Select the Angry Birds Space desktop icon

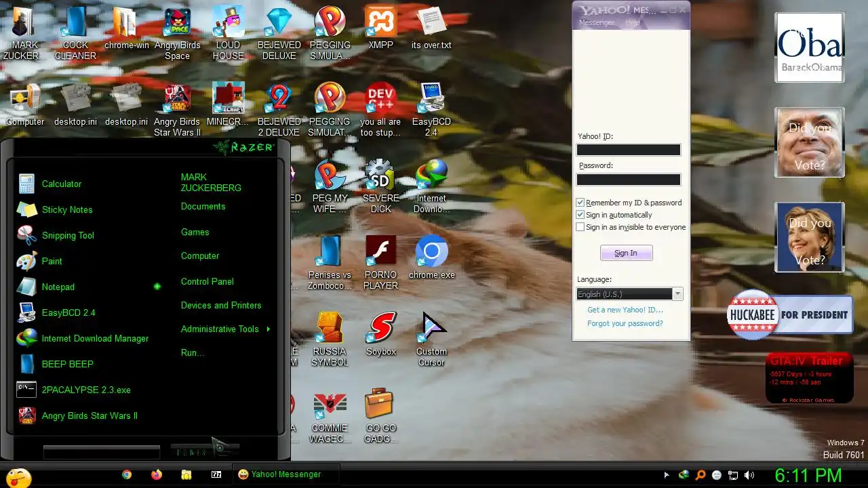pos(177,34)
